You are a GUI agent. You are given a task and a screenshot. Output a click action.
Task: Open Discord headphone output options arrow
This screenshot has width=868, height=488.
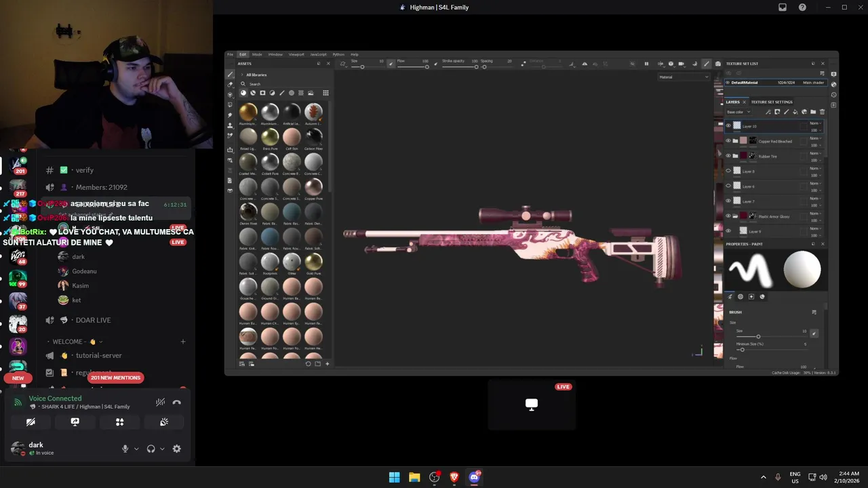point(162,449)
